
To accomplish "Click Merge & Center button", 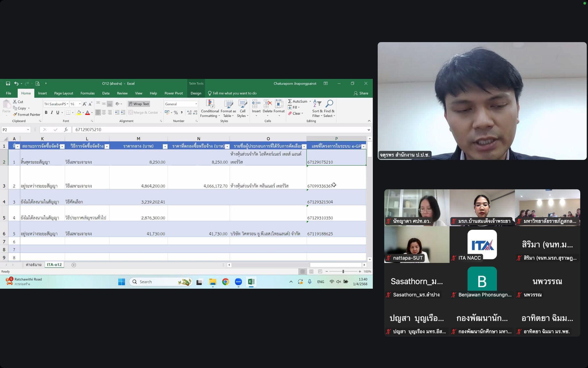I will 143,112.
